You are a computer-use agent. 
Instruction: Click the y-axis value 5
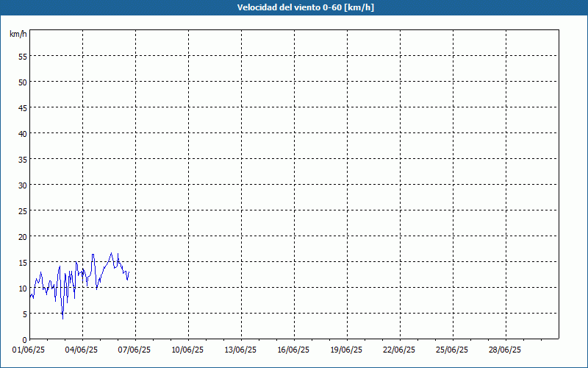click(25, 314)
